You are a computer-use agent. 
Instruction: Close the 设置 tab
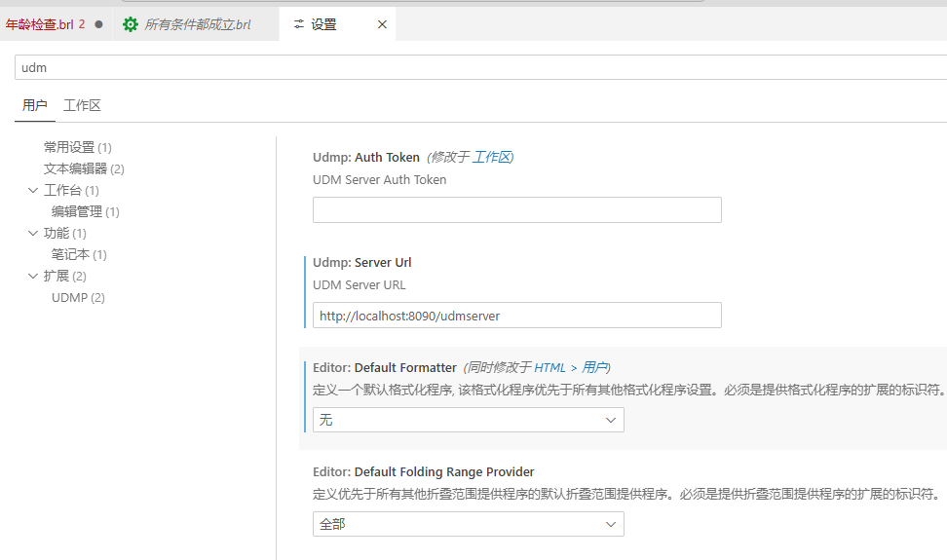[x=382, y=24]
